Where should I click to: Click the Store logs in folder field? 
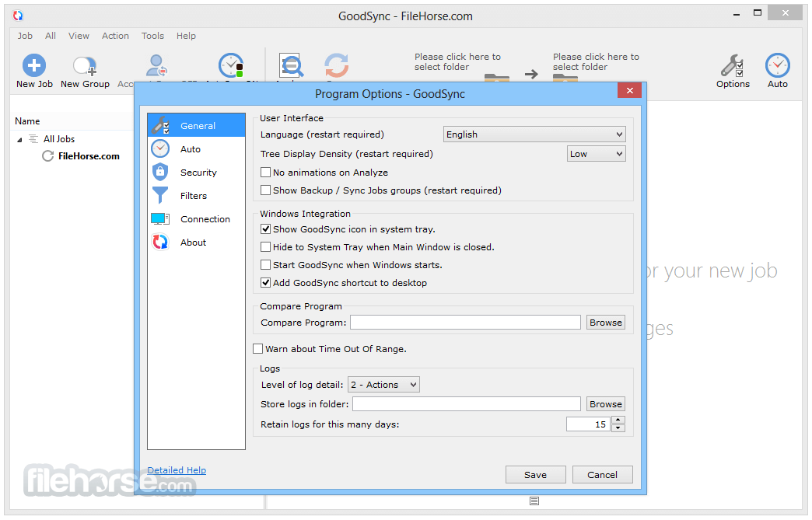(467, 404)
